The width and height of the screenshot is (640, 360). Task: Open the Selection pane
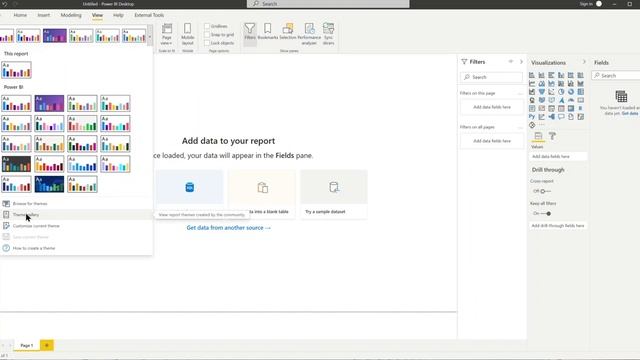[288, 32]
